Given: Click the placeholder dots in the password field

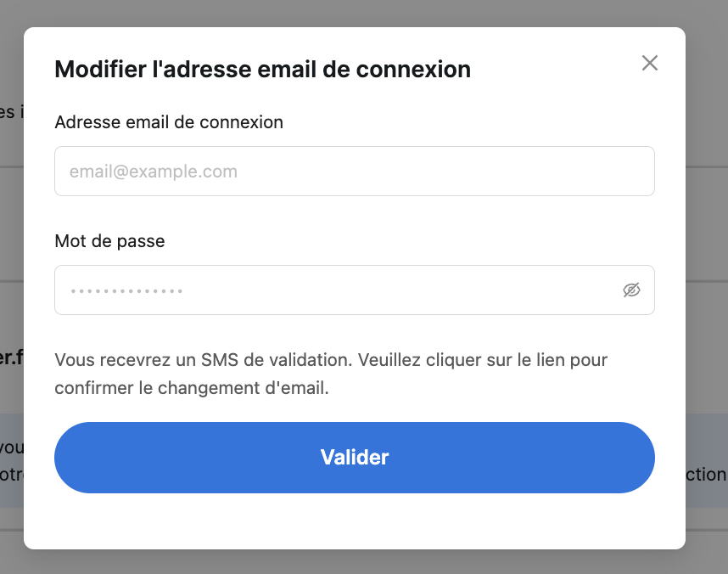Looking at the screenshot, I should (126, 291).
